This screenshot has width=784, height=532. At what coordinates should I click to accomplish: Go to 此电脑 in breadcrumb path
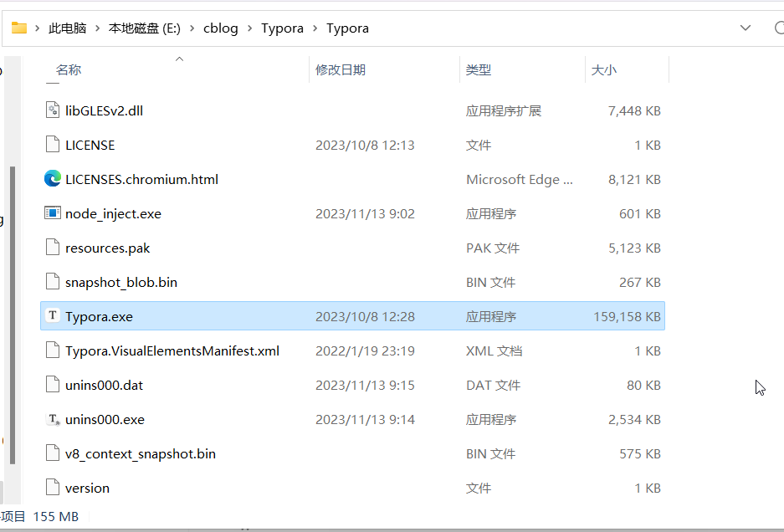tap(67, 28)
